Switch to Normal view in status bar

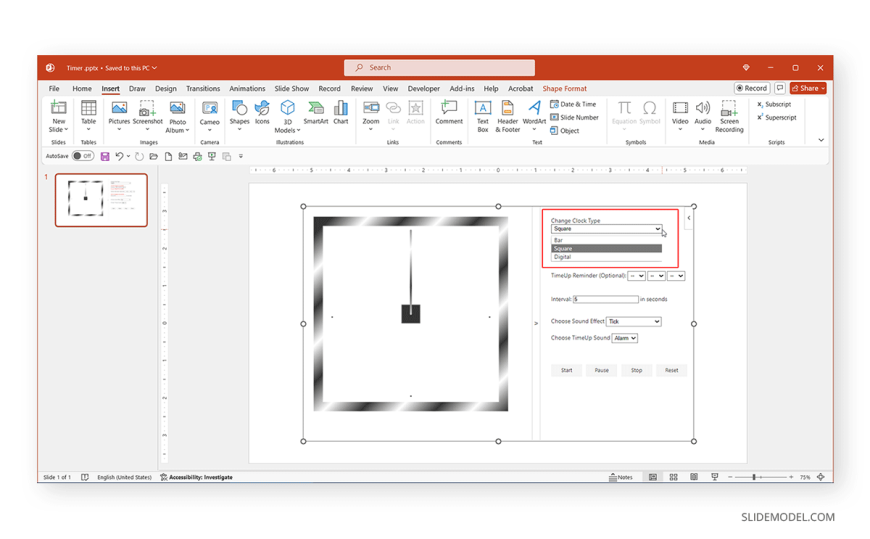pos(653,477)
